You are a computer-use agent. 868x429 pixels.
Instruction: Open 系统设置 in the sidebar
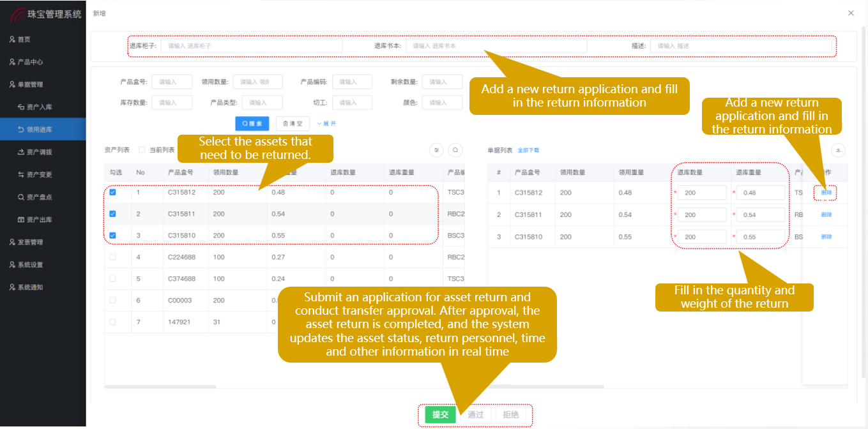point(30,264)
